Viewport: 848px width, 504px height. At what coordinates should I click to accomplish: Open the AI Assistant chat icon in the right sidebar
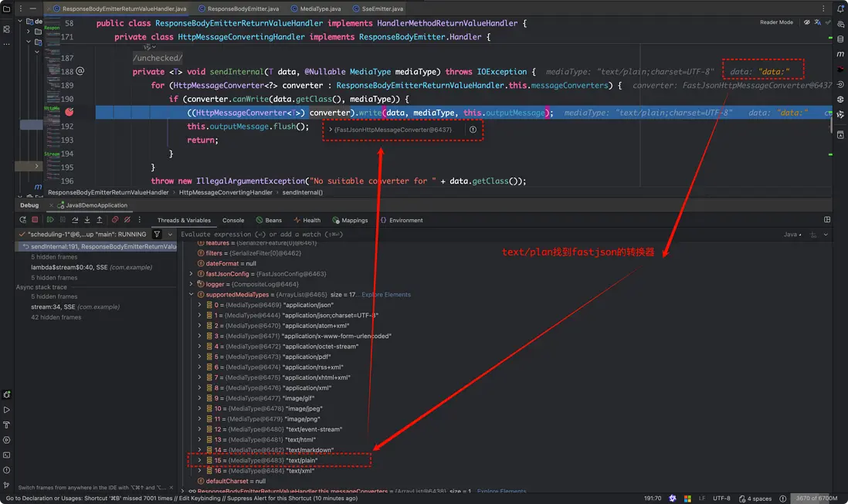click(x=840, y=24)
